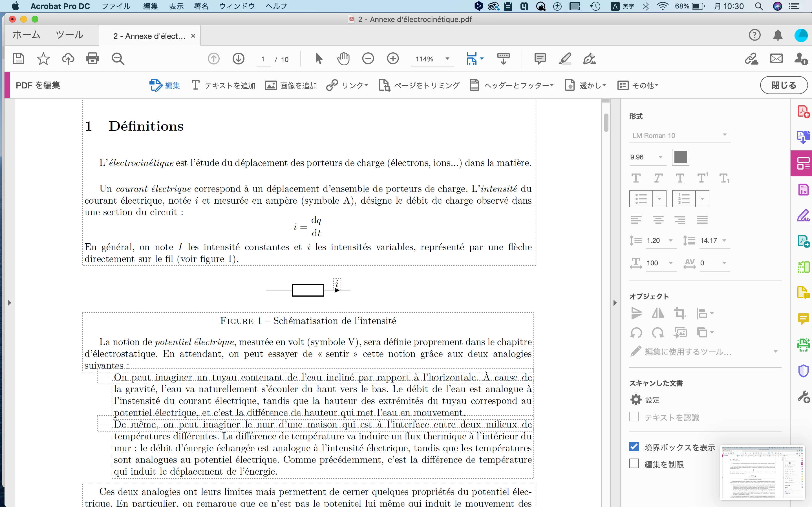Select the Hand pan tool
Viewport: 812px width, 507px height.
[x=343, y=59]
